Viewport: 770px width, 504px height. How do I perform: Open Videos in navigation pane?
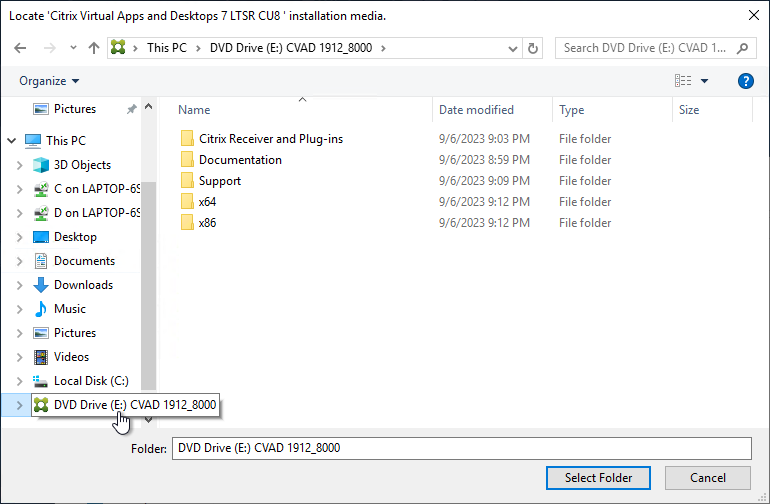pyautogui.click(x=71, y=358)
